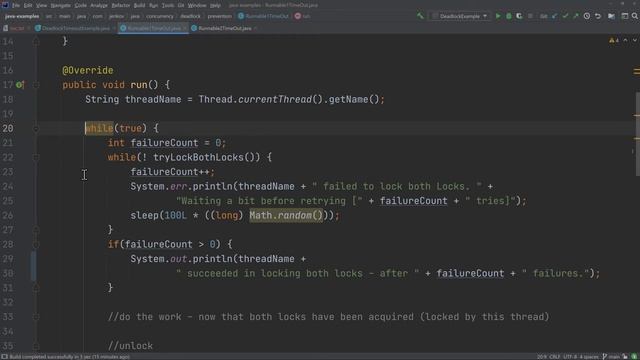
Task: Click Git push arrow icon
Action: [x=576, y=16]
